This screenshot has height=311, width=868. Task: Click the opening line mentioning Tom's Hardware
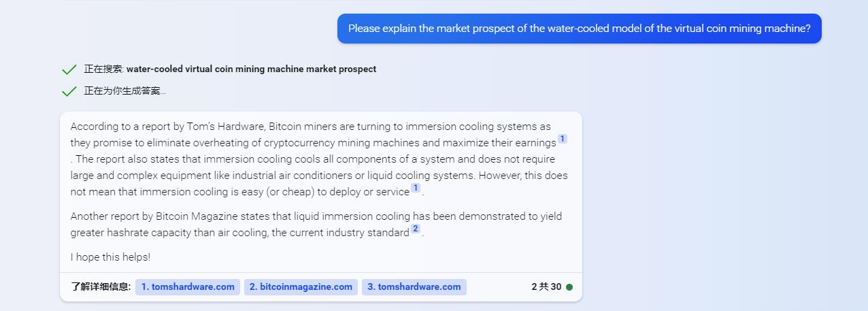[x=310, y=127]
